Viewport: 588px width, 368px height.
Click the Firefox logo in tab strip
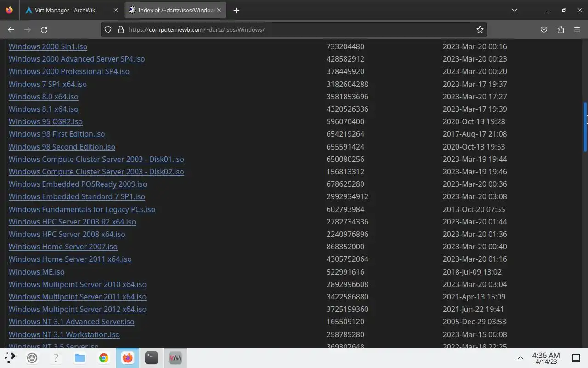pyautogui.click(x=10, y=10)
